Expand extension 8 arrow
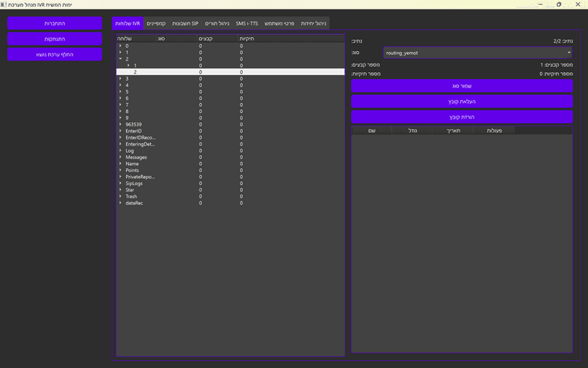The image size is (588, 368). click(x=121, y=111)
